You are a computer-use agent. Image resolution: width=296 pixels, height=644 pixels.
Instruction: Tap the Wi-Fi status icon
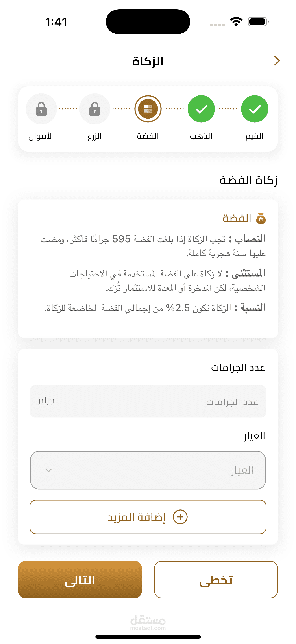pyautogui.click(x=236, y=22)
